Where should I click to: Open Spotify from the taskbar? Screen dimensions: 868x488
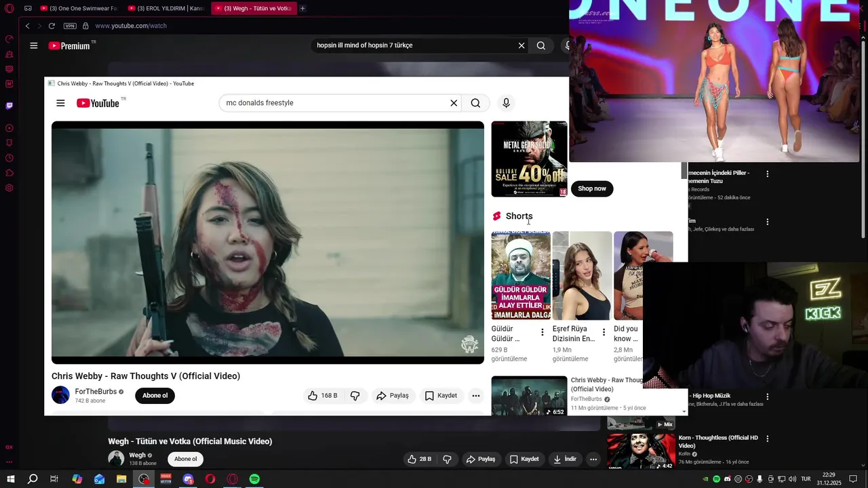254,479
